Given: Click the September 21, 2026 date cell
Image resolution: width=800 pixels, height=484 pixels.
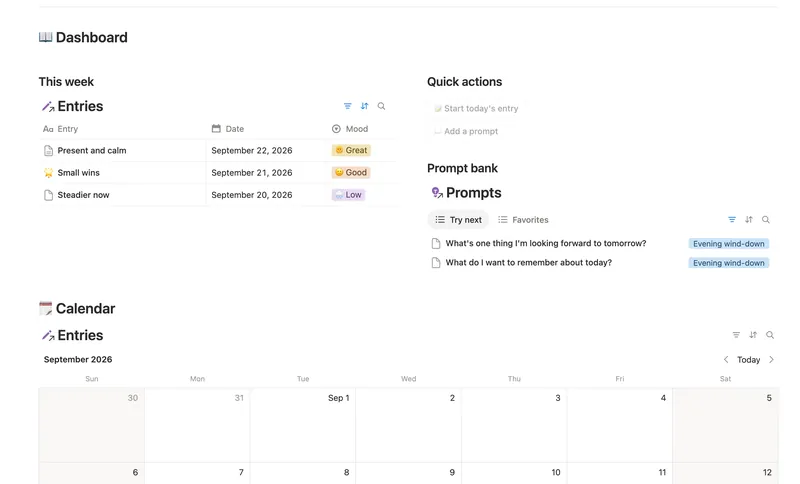Looking at the screenshot, I should click(265, 172).
